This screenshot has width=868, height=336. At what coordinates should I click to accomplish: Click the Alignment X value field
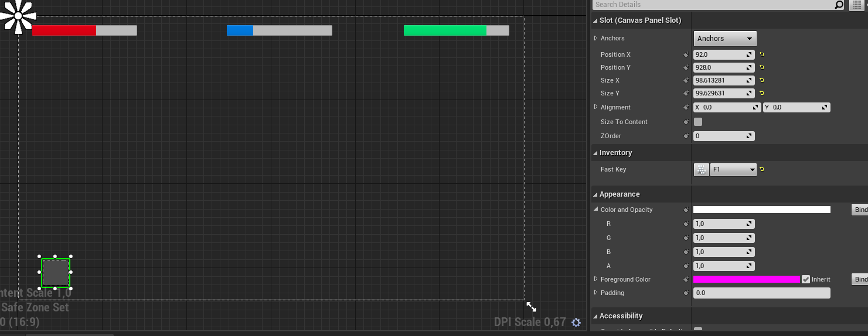[x=727, y=108]
